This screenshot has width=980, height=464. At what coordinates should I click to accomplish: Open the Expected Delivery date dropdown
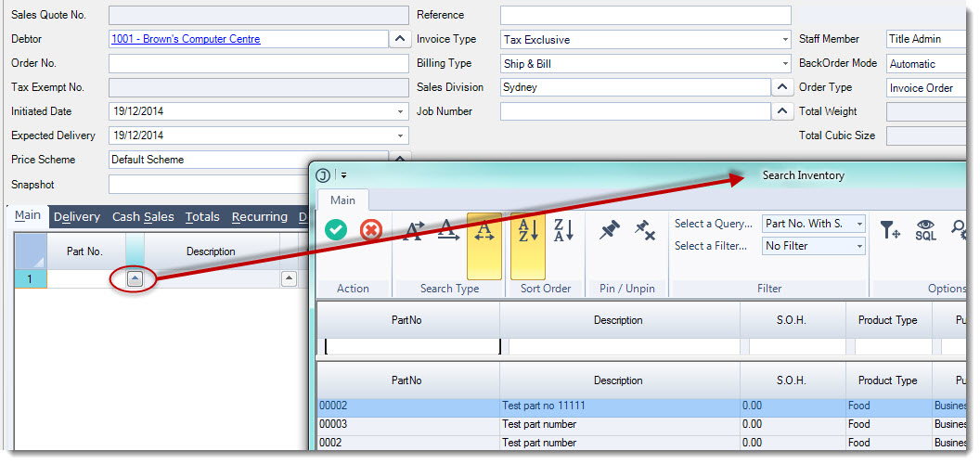coord(401,135)
